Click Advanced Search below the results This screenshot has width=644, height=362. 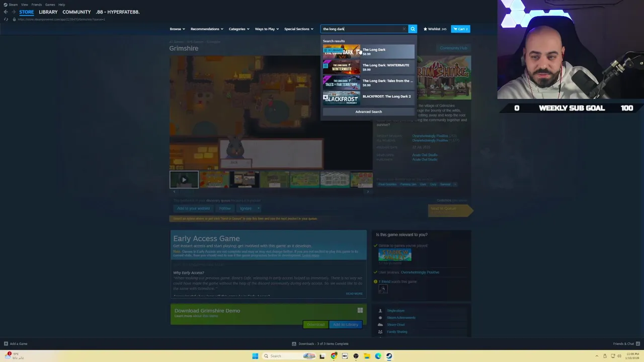point(369,112)
